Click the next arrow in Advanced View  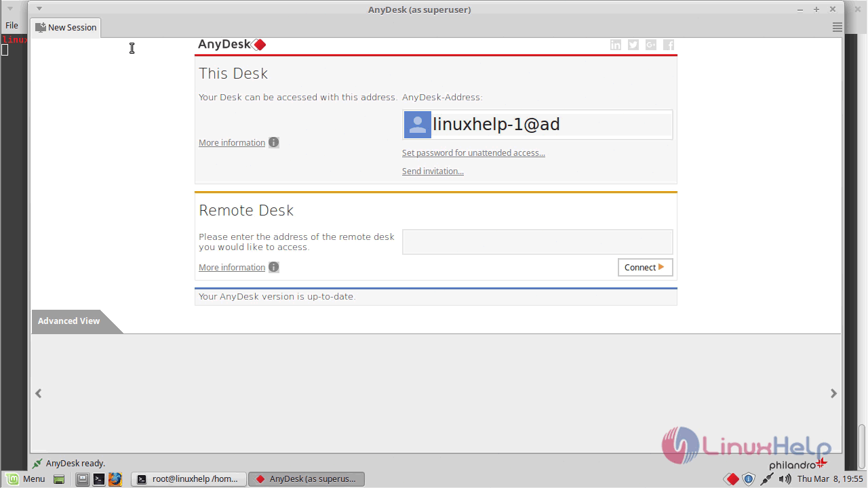coord(833,393)
